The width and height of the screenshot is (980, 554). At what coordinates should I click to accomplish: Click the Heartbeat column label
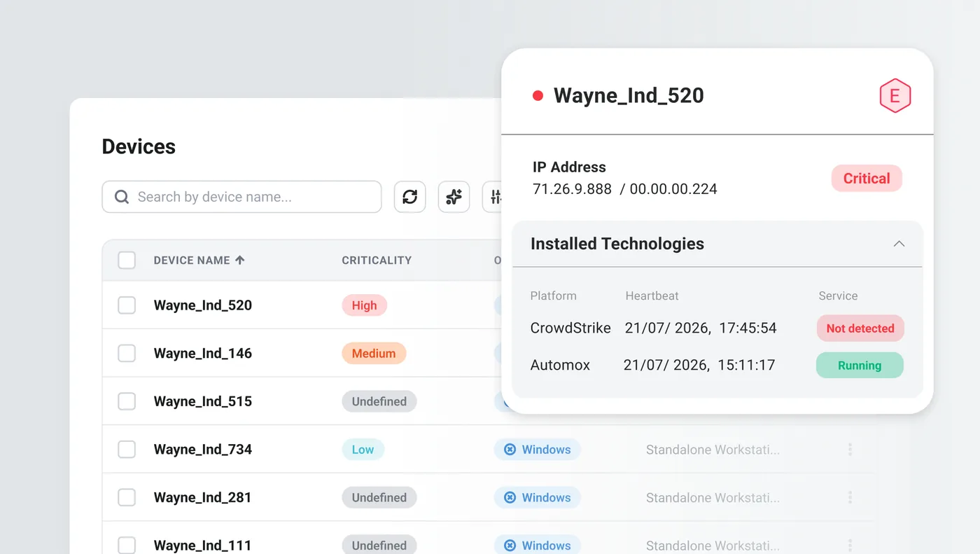pyautogui.click(x=652, y=296)
